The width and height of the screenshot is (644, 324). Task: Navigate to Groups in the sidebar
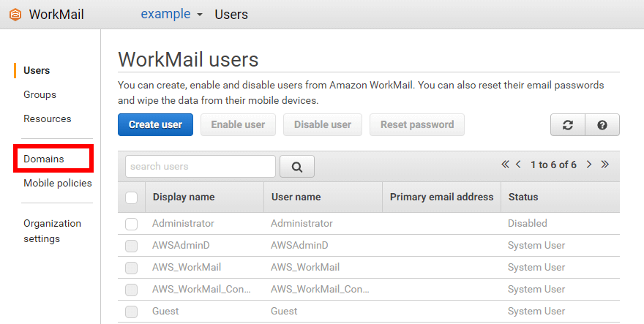(40, 95)
